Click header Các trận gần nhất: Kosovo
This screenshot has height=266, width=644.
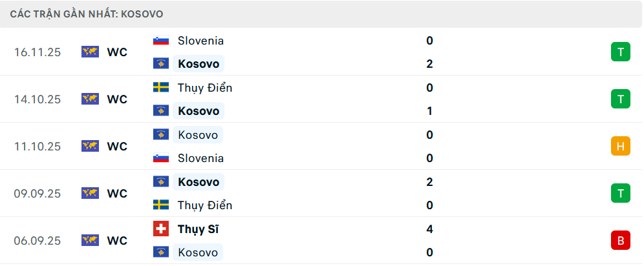[x=87, y=14]
